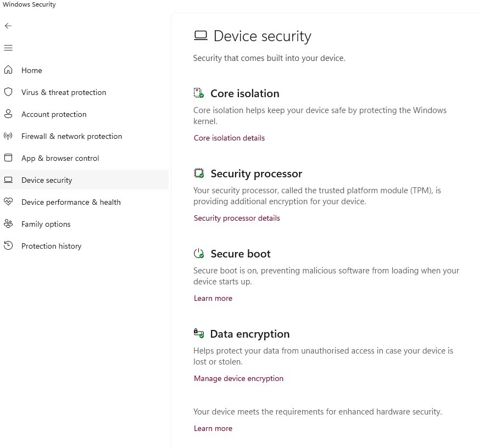Click the Core isolation chip icon
479x448 pixels.
199,93
